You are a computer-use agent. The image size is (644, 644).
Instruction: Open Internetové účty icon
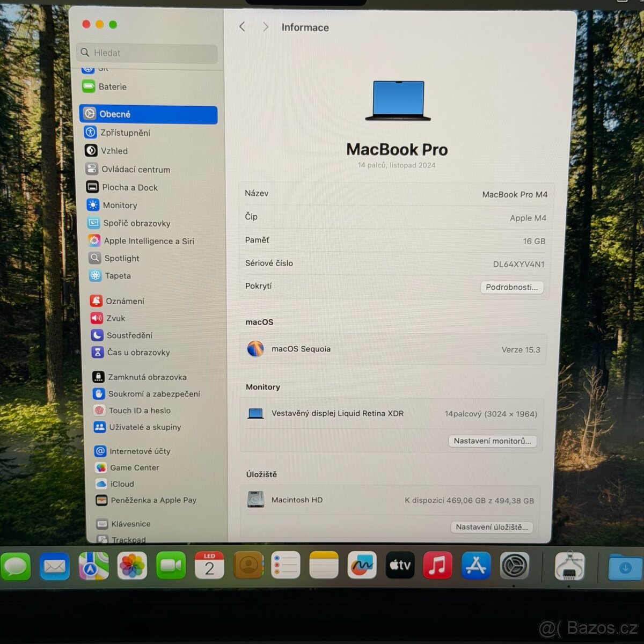(x=100, y=451)
